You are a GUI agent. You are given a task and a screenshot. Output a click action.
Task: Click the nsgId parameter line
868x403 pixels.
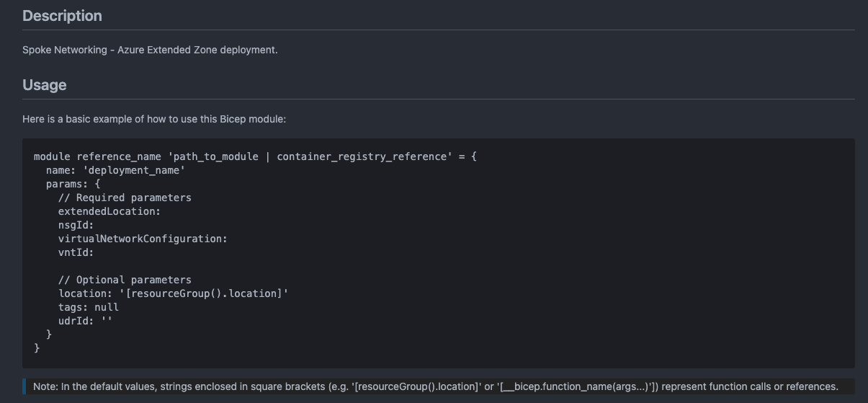pyautogui.click(x=76, y=225)
